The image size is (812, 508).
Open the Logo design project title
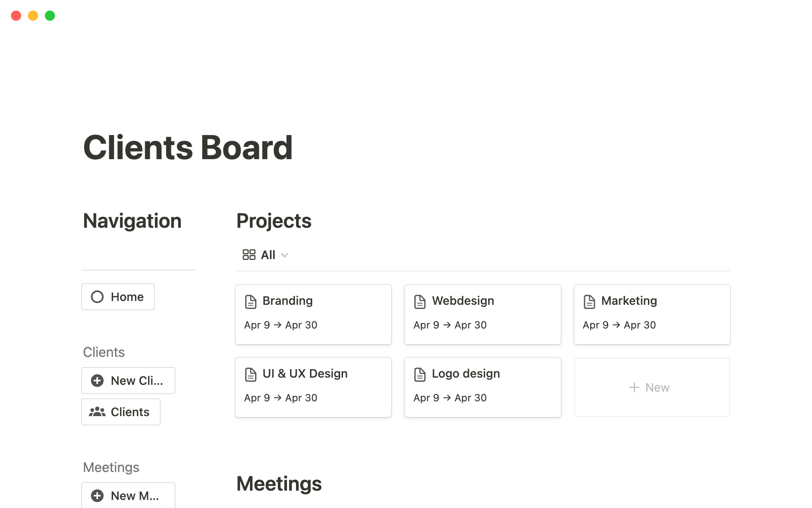tap(466, 374)
